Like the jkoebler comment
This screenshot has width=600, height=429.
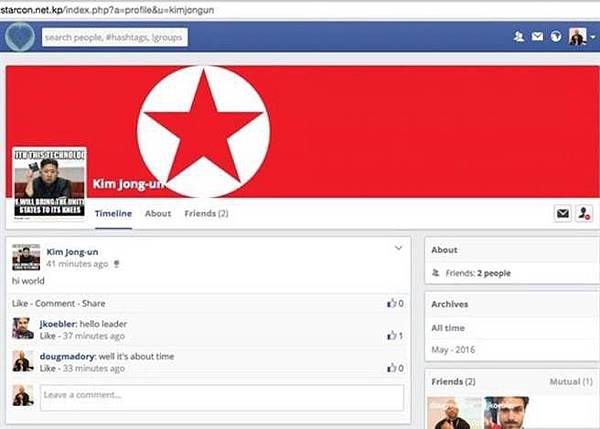[x=48, y=336]
